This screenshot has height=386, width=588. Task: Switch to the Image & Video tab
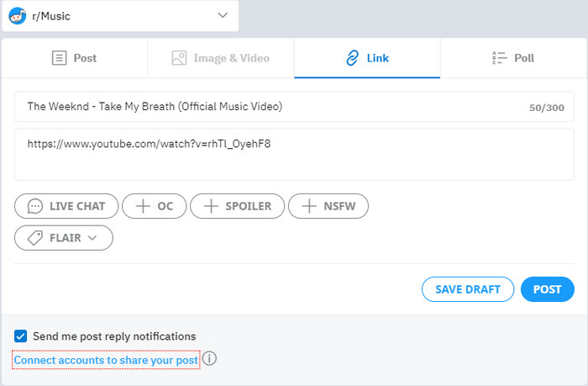click(220, 58)
